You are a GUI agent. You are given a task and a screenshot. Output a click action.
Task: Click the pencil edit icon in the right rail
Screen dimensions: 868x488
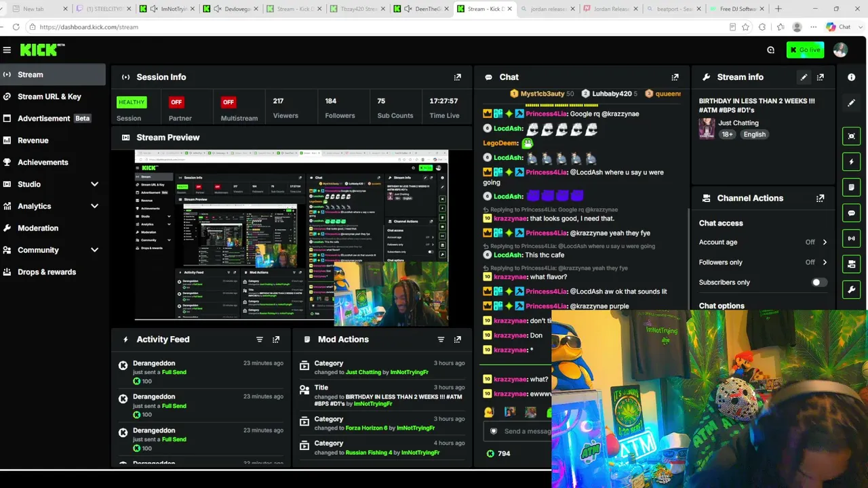(x=852, y=103)
